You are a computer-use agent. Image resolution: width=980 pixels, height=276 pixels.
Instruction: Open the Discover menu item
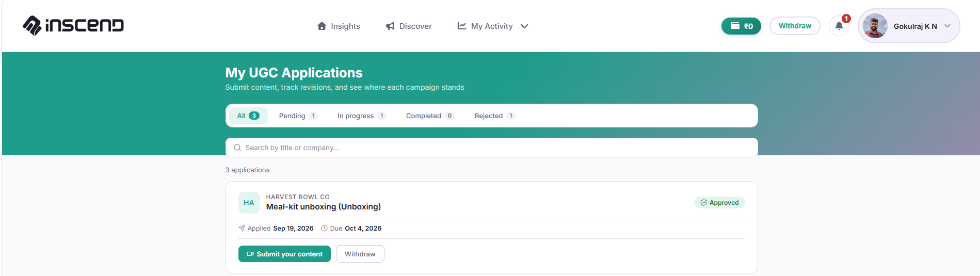(x=409, y=26)
